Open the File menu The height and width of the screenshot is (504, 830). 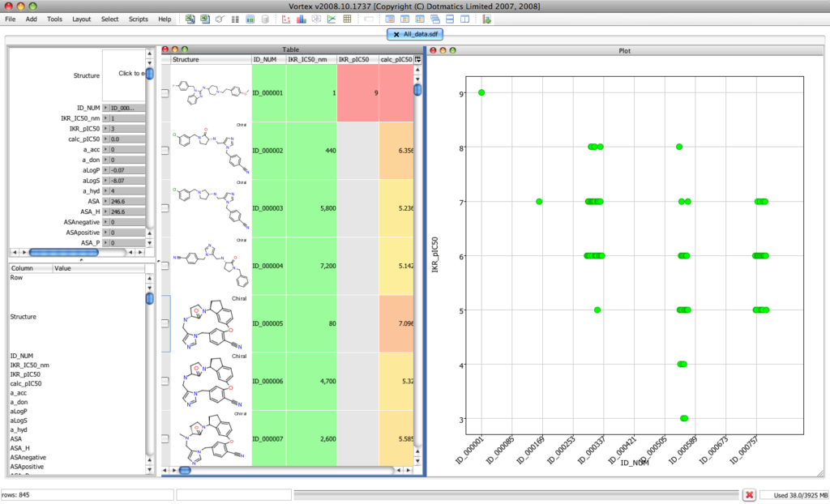coord(10,19)
